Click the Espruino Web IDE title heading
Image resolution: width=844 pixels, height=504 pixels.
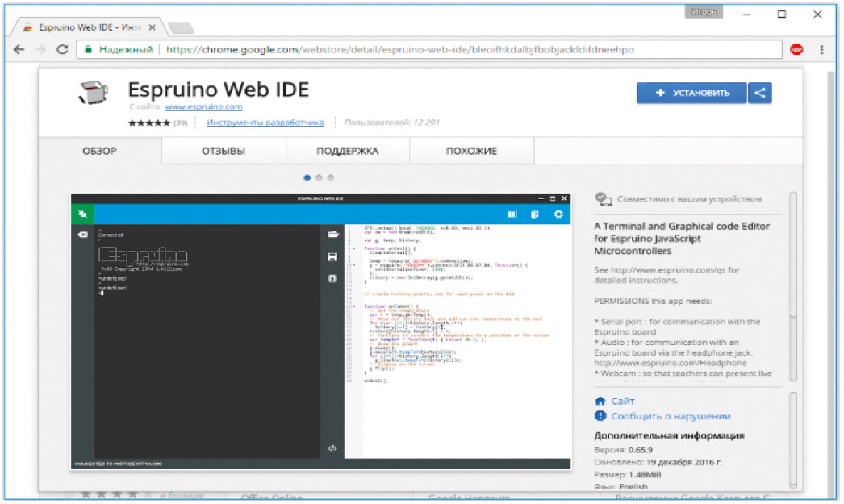pos(219,90)
